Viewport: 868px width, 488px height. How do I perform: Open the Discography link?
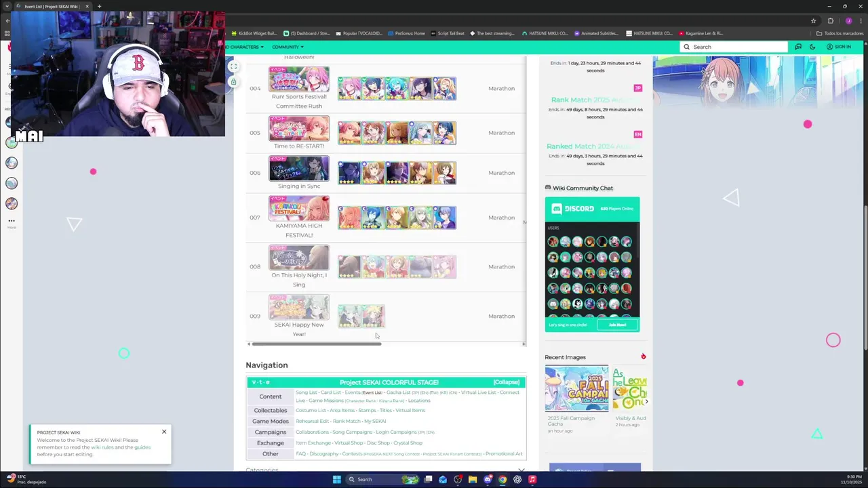pos(324,453)
